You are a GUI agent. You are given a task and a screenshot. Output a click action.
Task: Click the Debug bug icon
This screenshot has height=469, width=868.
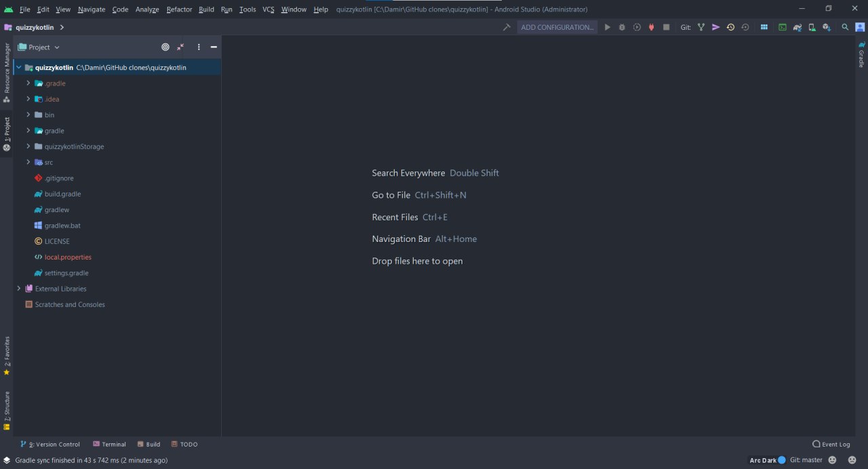622,27
